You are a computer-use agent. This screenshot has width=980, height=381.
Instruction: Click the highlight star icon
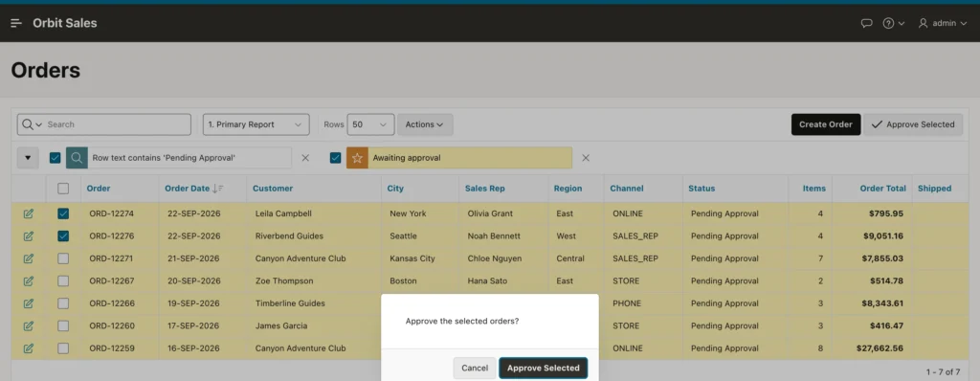click(x=357, y=158)
